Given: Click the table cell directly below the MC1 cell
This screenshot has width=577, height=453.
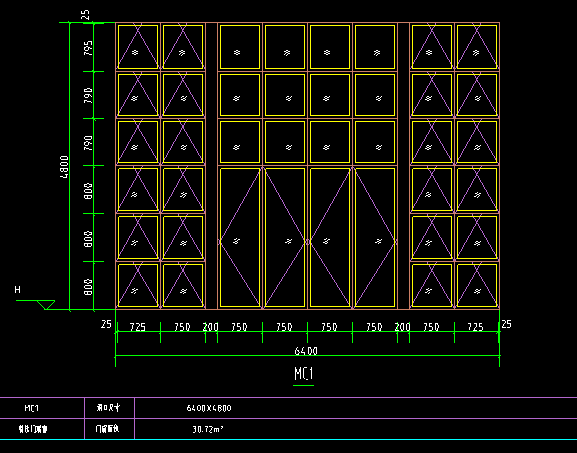Looking at the screenshot, I should point(33,429).
